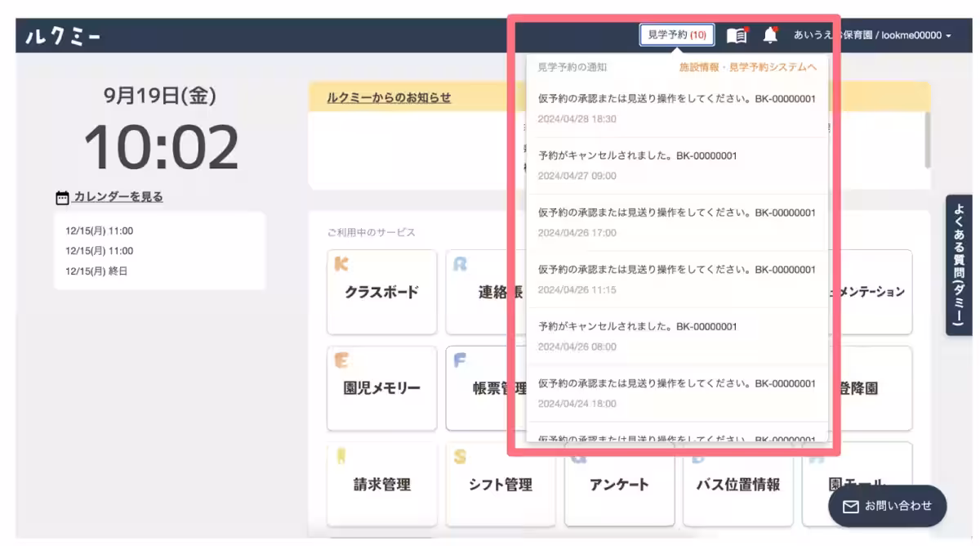The width and height of the screenshot is (980, 546).
Task: Click the calendar icon beside カレンダーを見る
Action: click(62, 197)
